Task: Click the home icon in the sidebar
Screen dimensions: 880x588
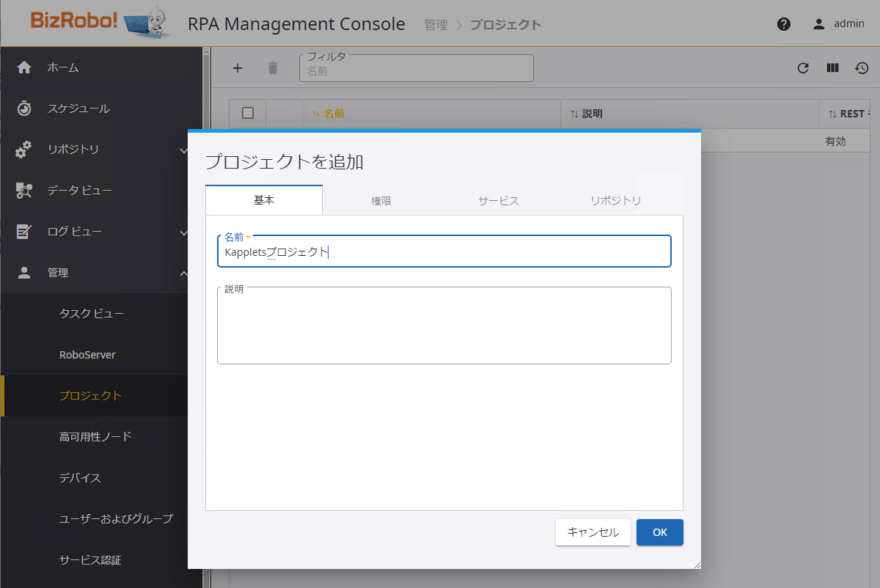Action: (24, 67)
